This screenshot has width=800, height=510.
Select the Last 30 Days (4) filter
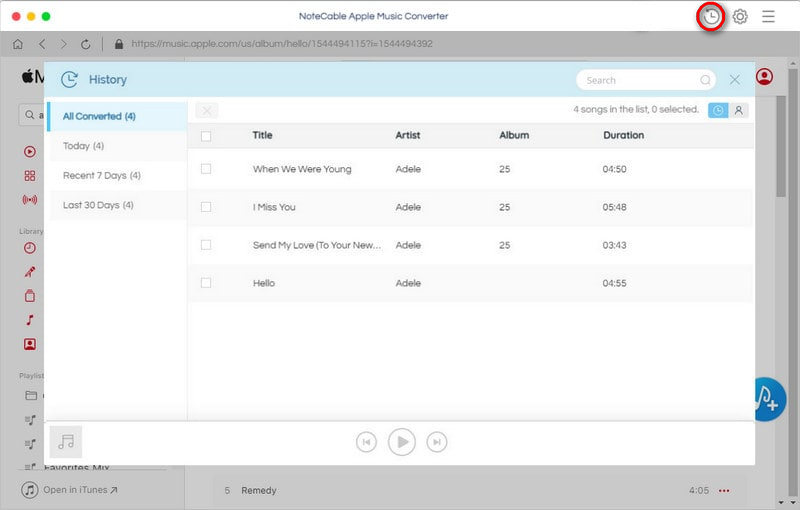[117, 205]
